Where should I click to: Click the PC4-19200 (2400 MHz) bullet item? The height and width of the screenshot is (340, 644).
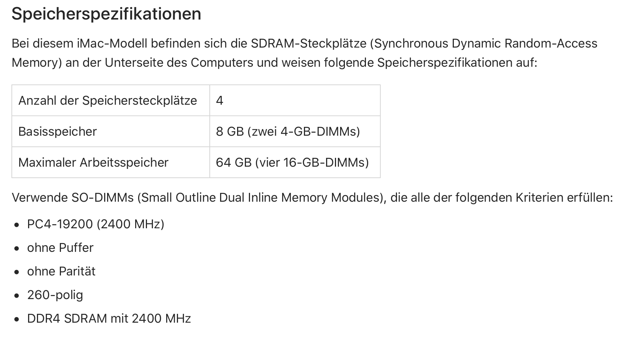96,224
